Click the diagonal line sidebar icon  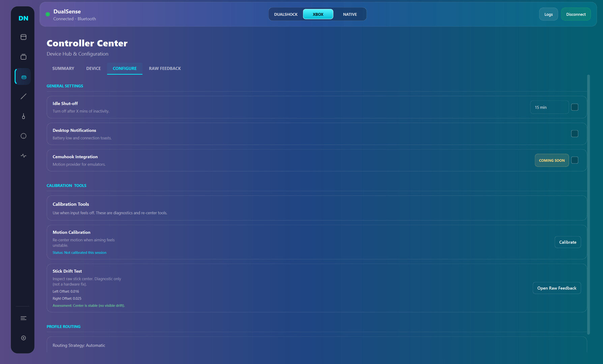click(x=23, y=96)
